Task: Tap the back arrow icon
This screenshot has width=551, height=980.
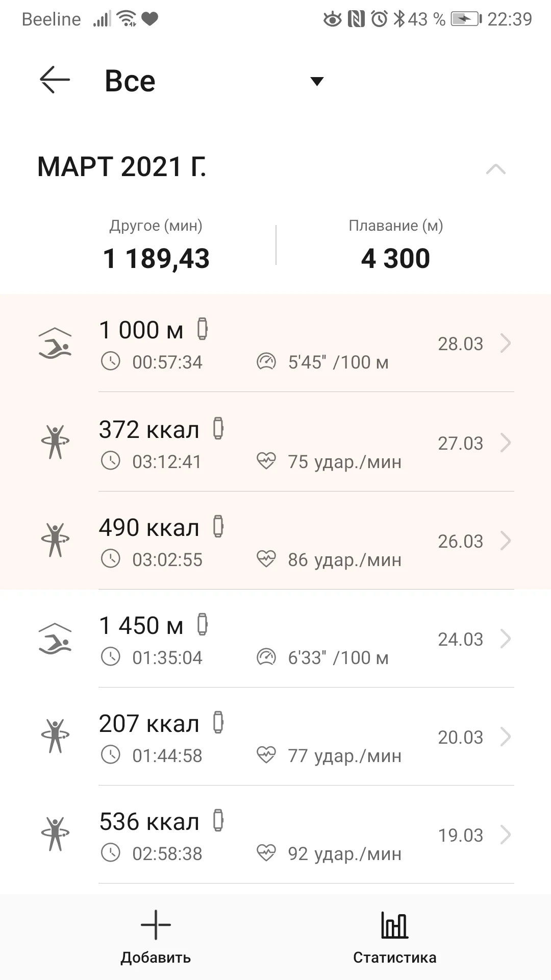Action: 55,80
